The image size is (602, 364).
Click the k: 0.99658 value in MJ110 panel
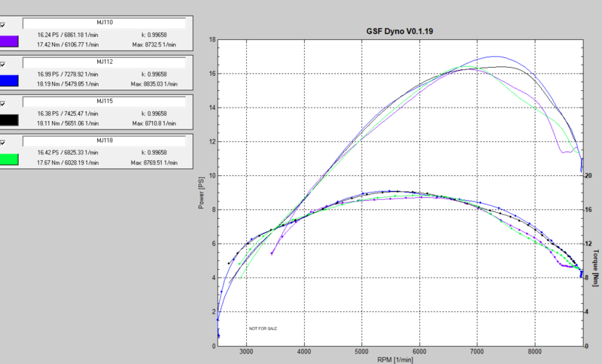pyautogui.click(x=154, y=35)
